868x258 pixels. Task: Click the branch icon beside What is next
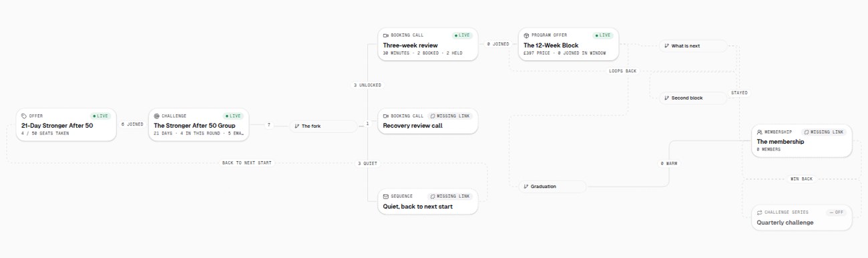click(x=666, y=46)
